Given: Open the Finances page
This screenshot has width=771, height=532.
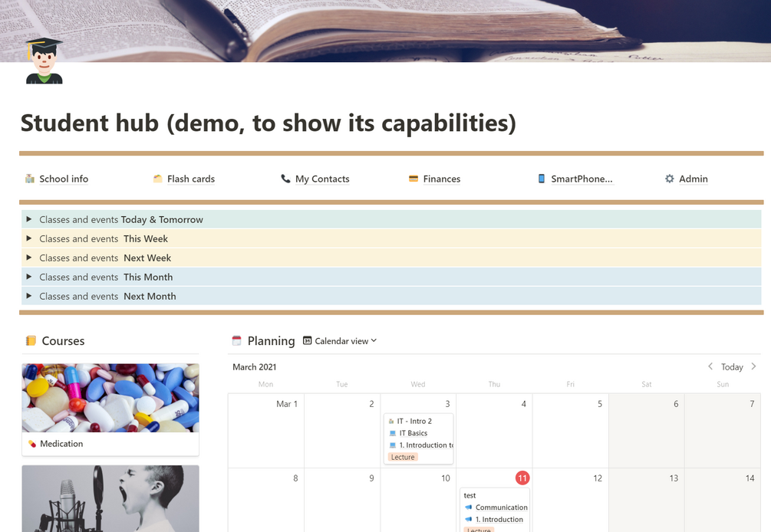Looking at the screenshot, I should pos(442,179).
